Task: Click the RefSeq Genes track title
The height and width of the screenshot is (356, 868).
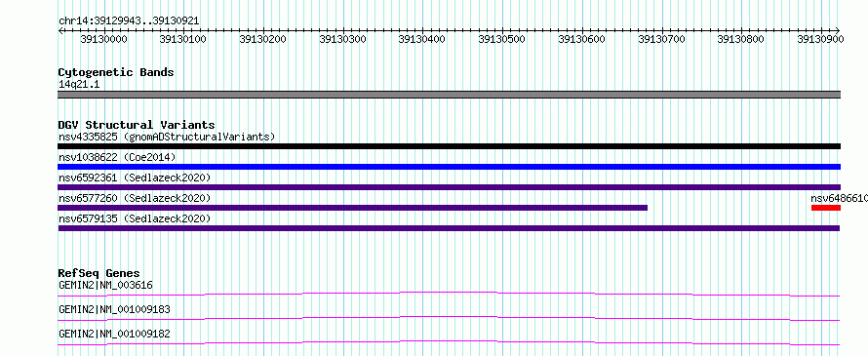Action: click(99, 273)
